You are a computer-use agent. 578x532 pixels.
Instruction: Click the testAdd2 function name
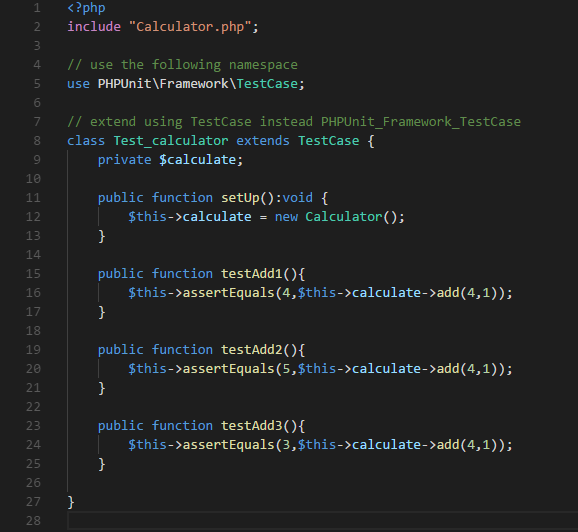click(x=252, y=350)
